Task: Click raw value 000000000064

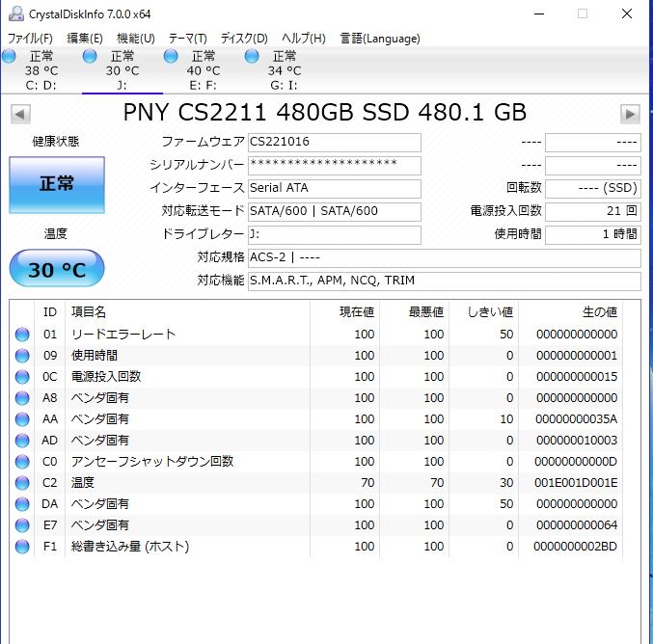Action: coord(577,525)
